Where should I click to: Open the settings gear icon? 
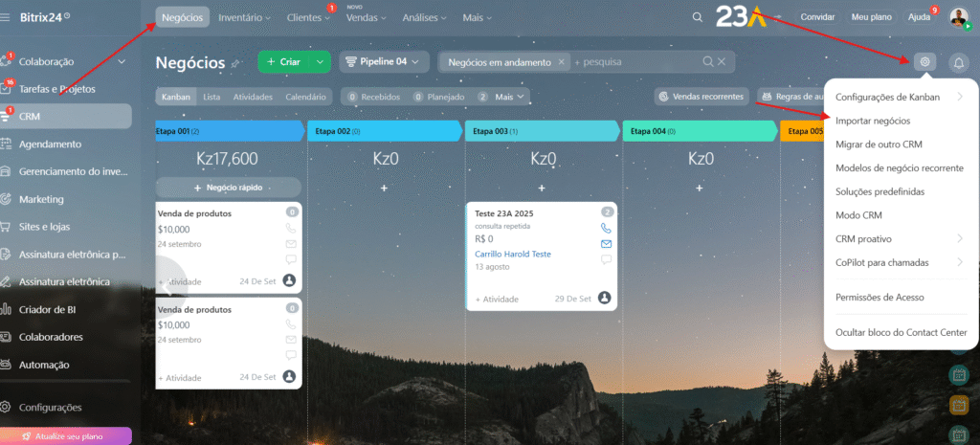point(924,62)
